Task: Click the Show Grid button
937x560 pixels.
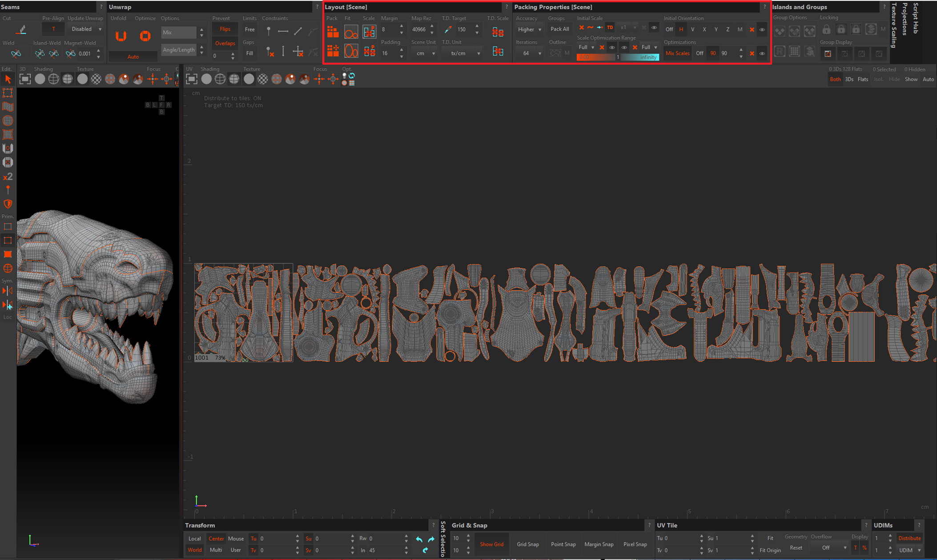Action: 491,544
